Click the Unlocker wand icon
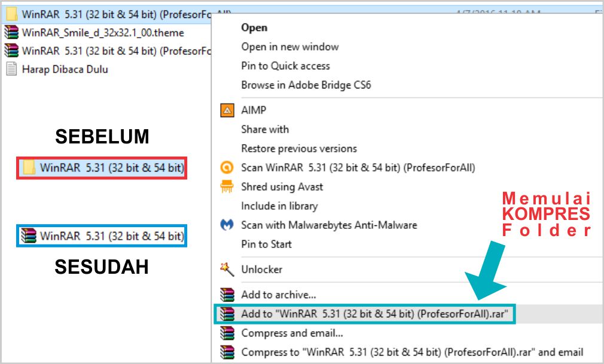 [227, 269]
